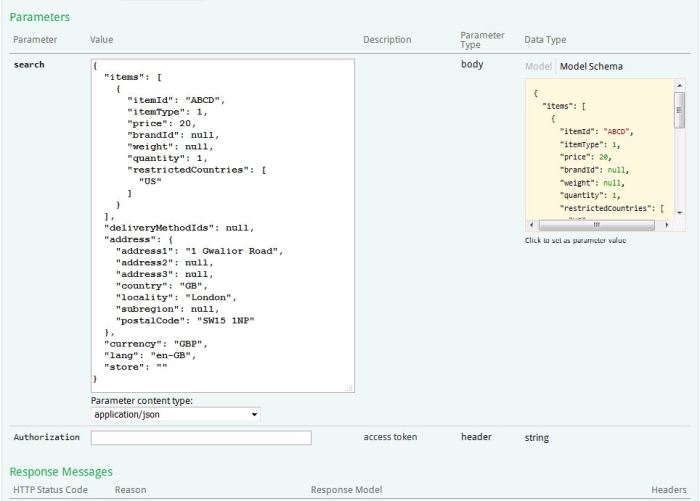
Task: Click schema box scroll right arrow
Action: (x=667, y=225)
